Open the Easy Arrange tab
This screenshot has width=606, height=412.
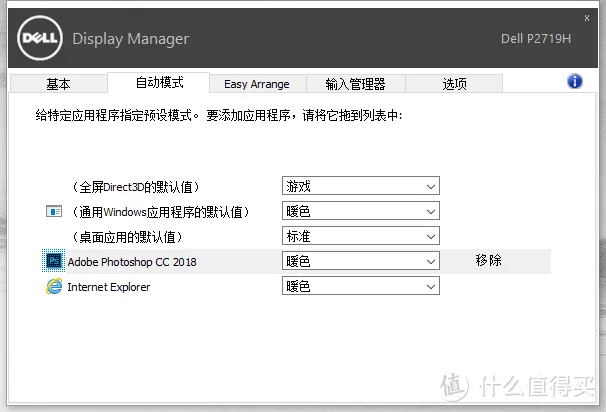click(x=257, y=84)
